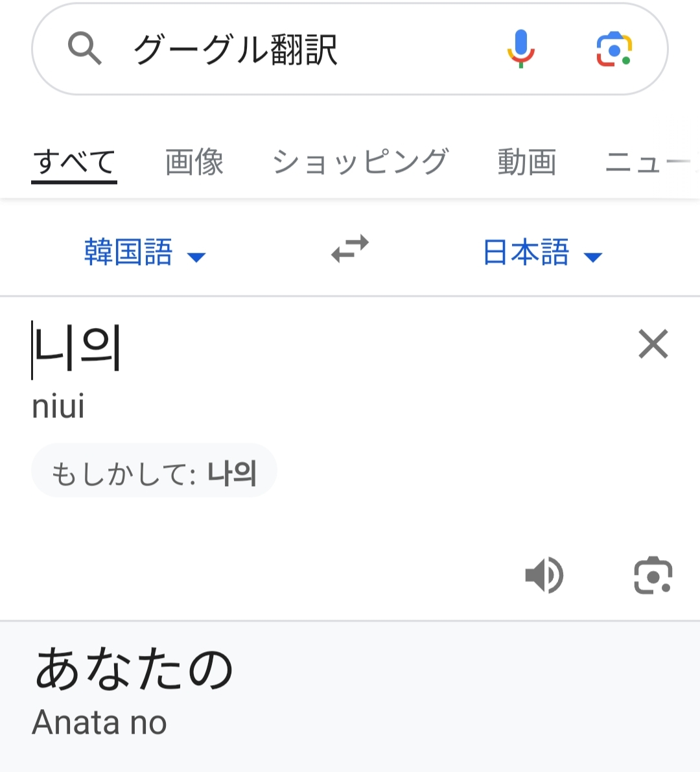700x772 pixels.
Task: Open camera translate icon in translator
Action: [653, 575]
